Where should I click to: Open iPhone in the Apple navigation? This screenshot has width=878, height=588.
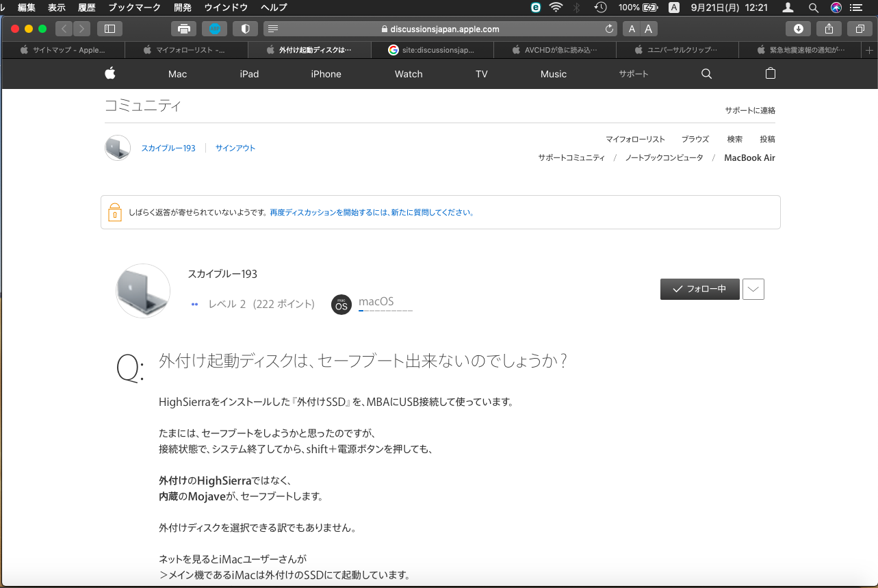click(326, 74)
